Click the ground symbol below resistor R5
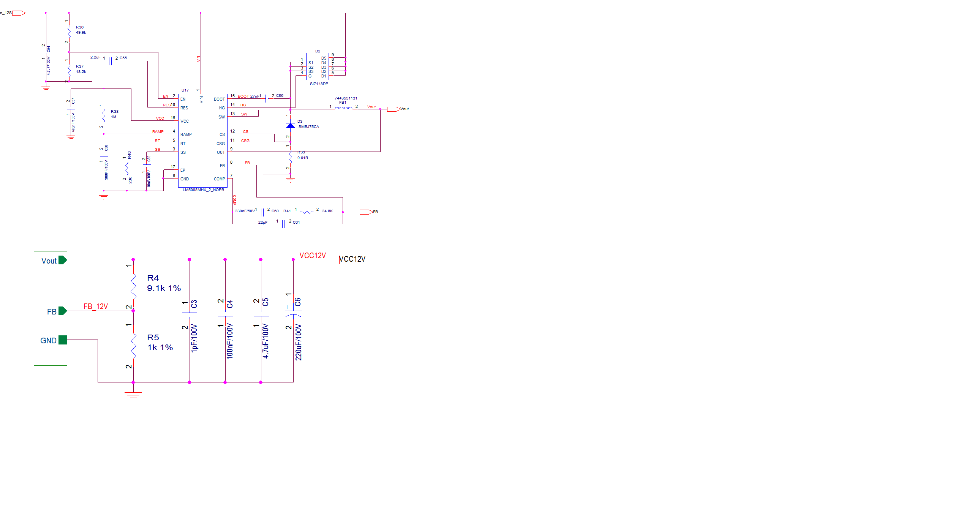Image resolution: width=980 pixels, height=515 pixels. click(x=133, y=395)
